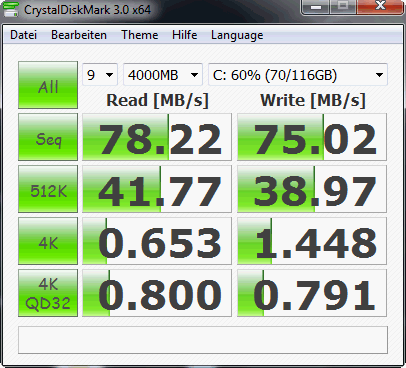Click the 4K write result 1.448

(312, 241)
